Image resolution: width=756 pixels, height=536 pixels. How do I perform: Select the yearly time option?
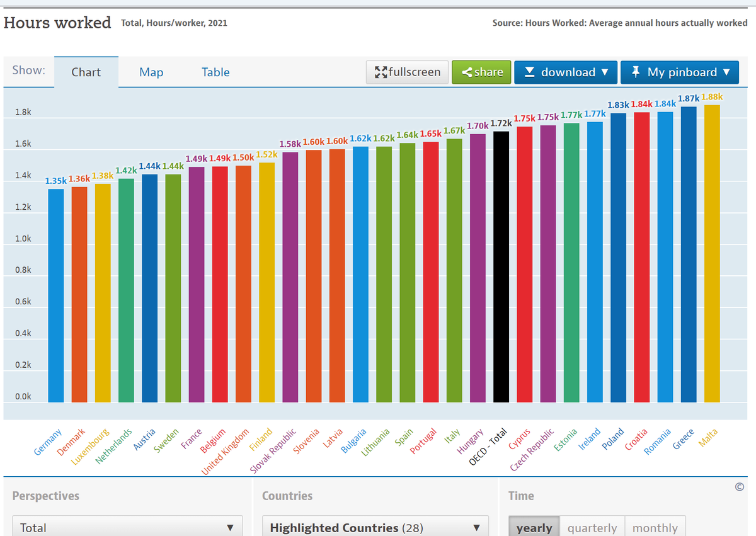click(534, 527)
